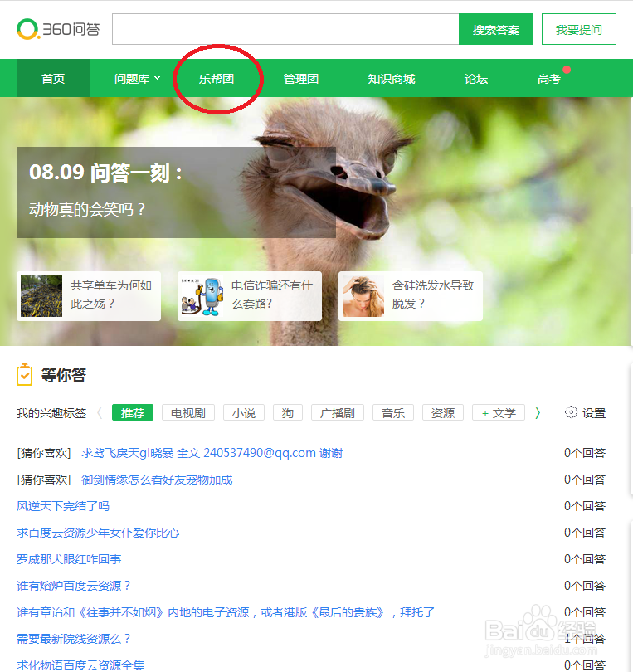Open the 高考 menu item

pyautogui.click(x=549, y=79)
